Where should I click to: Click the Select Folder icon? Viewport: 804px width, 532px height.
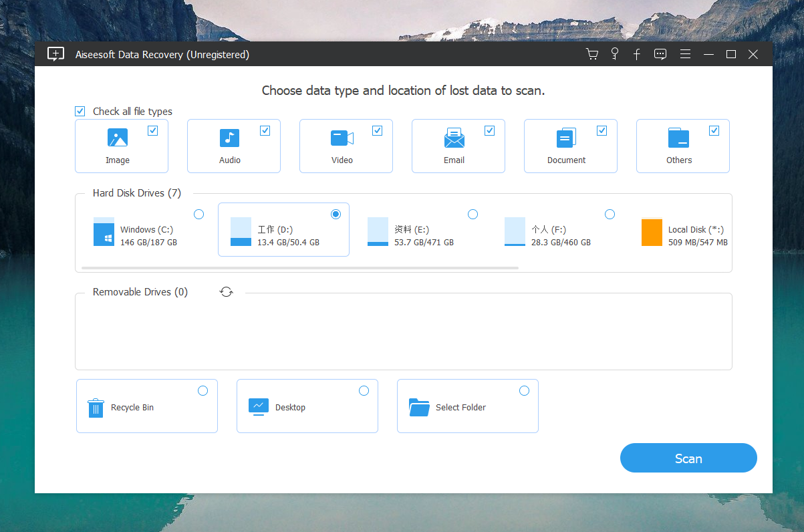pos(419,408)
